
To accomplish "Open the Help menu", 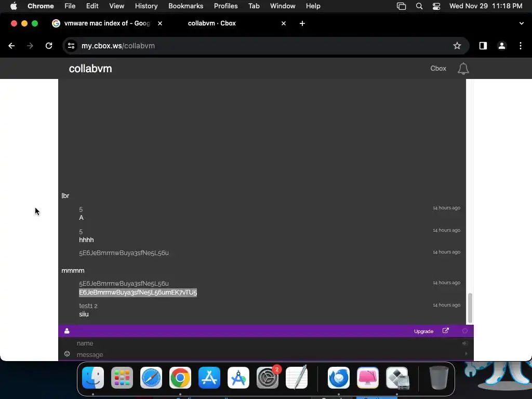I will click(313, 6).
